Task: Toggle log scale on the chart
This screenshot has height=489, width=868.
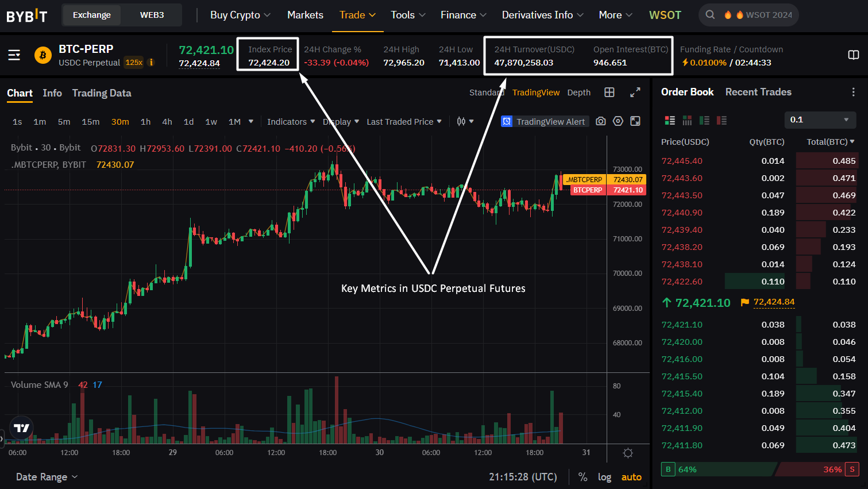Action: (604, 477)
